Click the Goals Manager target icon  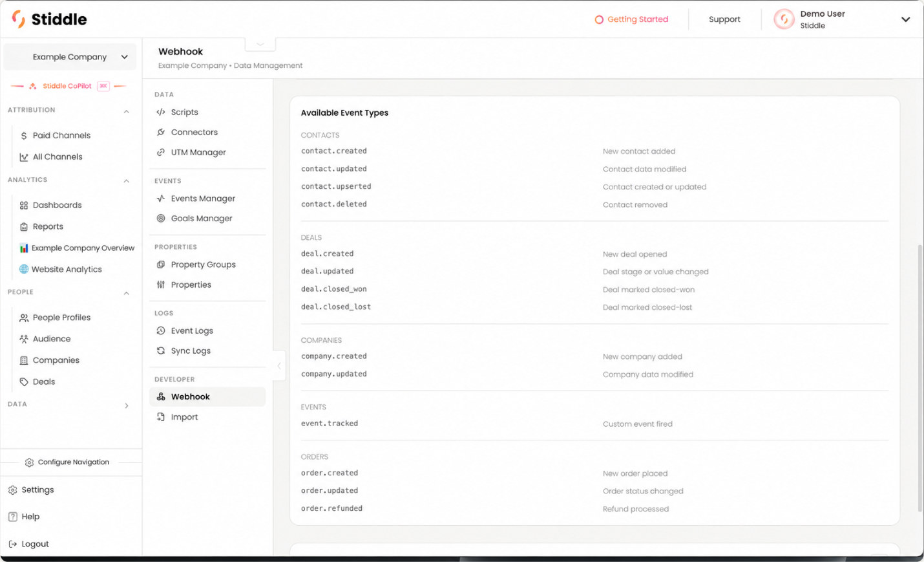click(161, 219)
